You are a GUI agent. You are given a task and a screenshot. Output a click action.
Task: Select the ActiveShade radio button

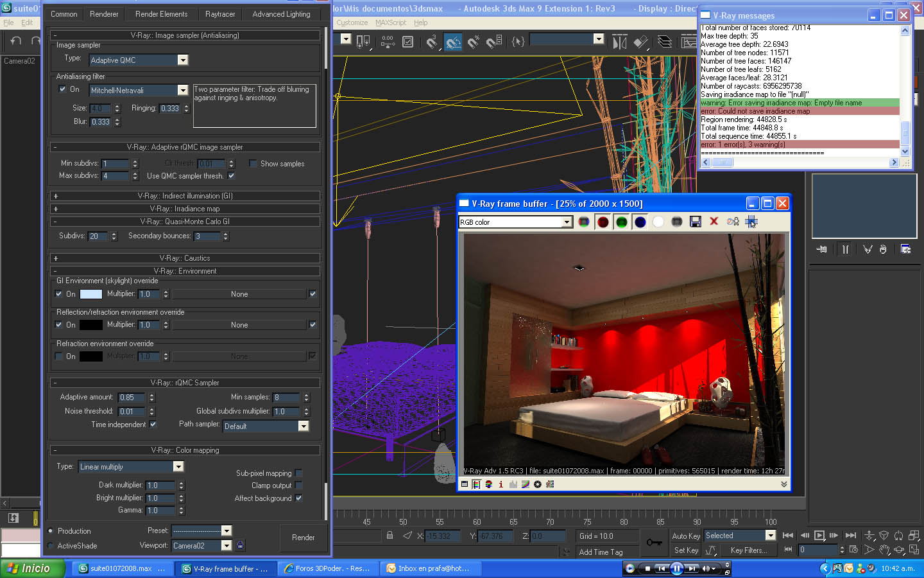pos(51,546)
